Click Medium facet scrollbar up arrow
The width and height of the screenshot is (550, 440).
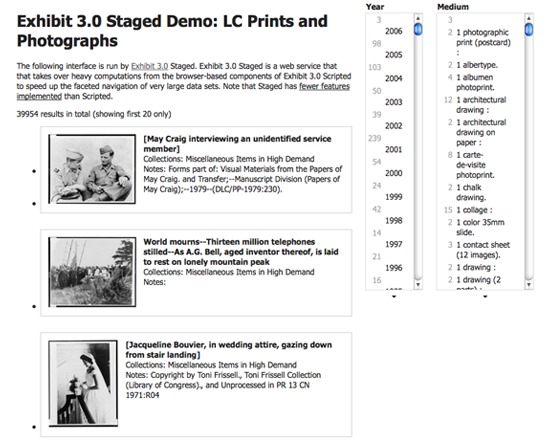pos(529,18)
